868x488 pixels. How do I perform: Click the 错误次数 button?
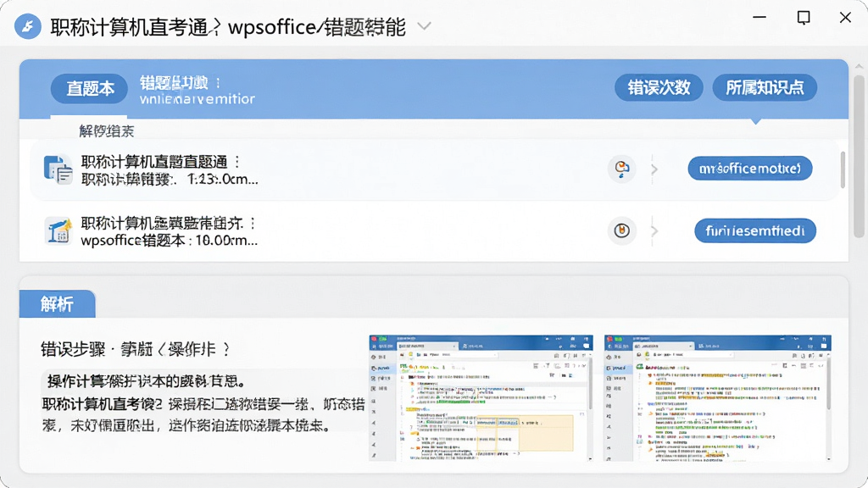click(x=659, y=87)
